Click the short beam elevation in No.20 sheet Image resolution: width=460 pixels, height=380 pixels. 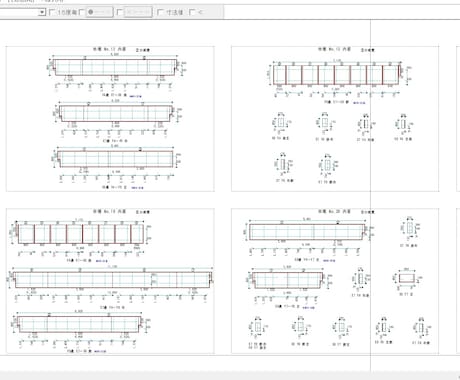(287, 280)
